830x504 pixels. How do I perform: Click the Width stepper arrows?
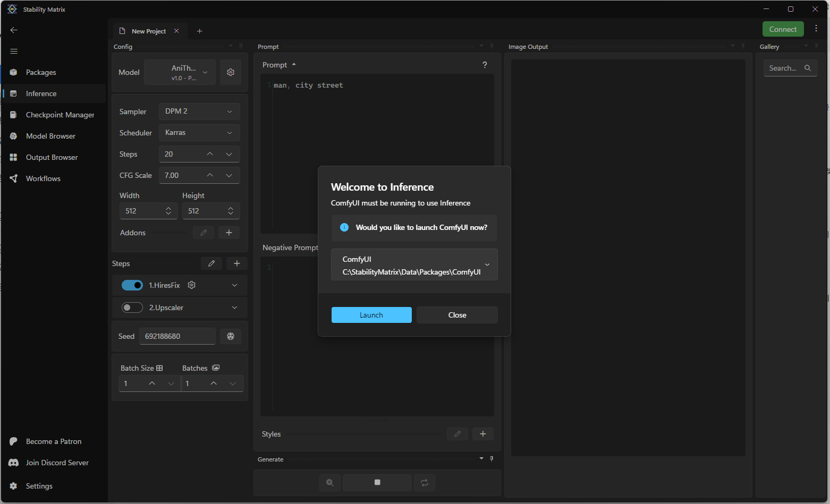pyautogui.click(x=168, y=211)
